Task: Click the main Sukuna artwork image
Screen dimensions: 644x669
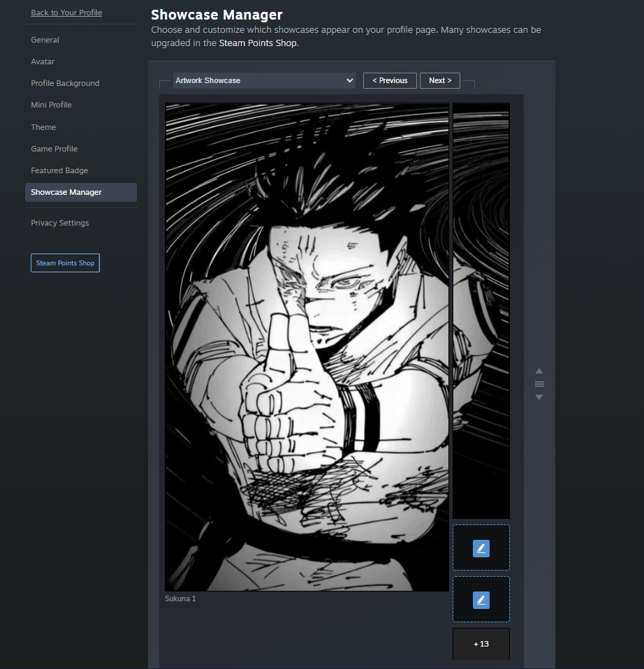Action: (x=307, y=347)
